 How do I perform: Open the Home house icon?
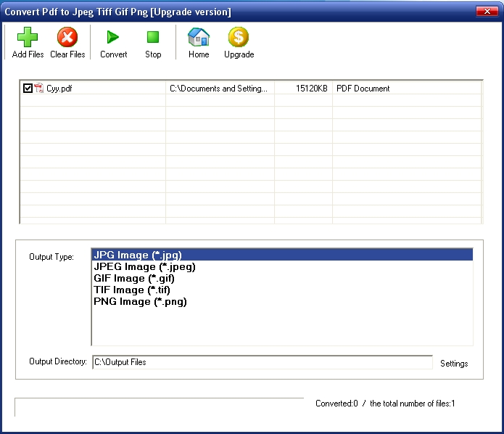click(x=199, y=37)
